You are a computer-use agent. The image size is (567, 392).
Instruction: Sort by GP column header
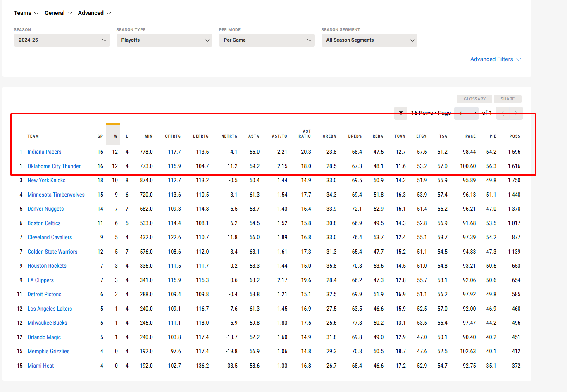pos(100,136)
